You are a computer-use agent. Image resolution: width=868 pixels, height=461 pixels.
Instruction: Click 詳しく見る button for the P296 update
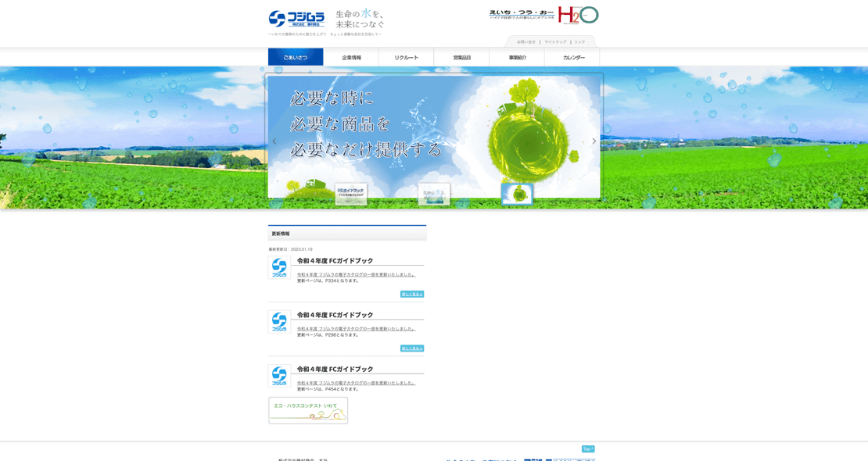(x=412, y=348)
